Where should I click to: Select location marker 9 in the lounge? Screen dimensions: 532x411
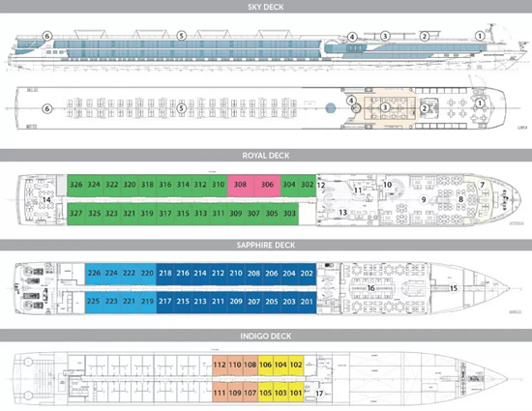click(424, 200)
